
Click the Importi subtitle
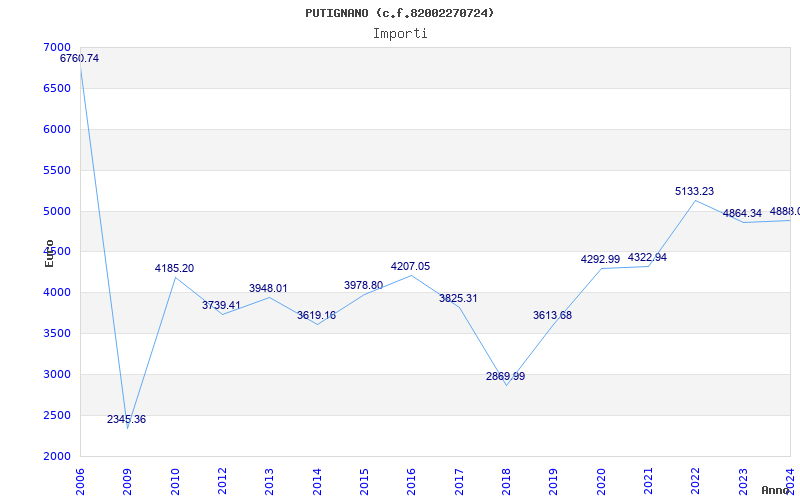click(x=400, y=33)
